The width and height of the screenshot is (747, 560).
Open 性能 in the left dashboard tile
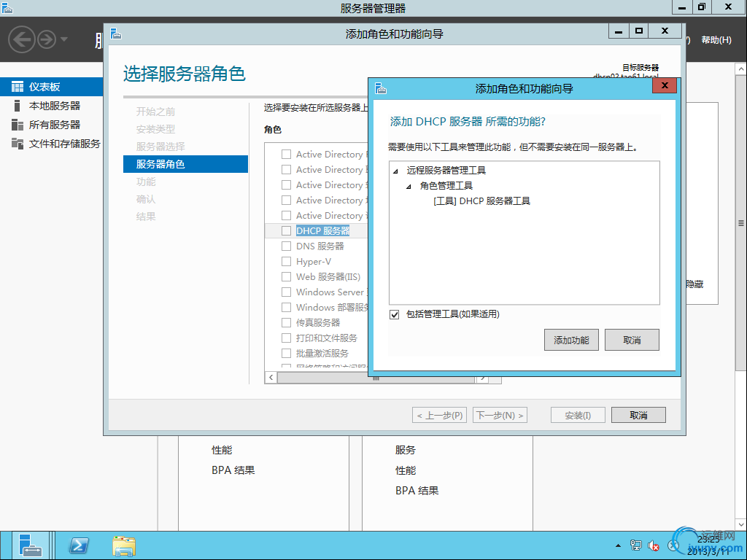point(222,450)
